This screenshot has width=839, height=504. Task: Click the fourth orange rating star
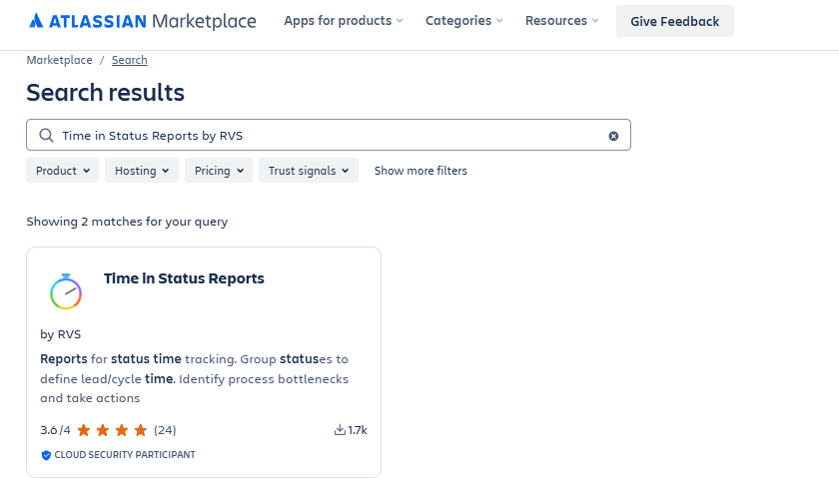point(141,430)
